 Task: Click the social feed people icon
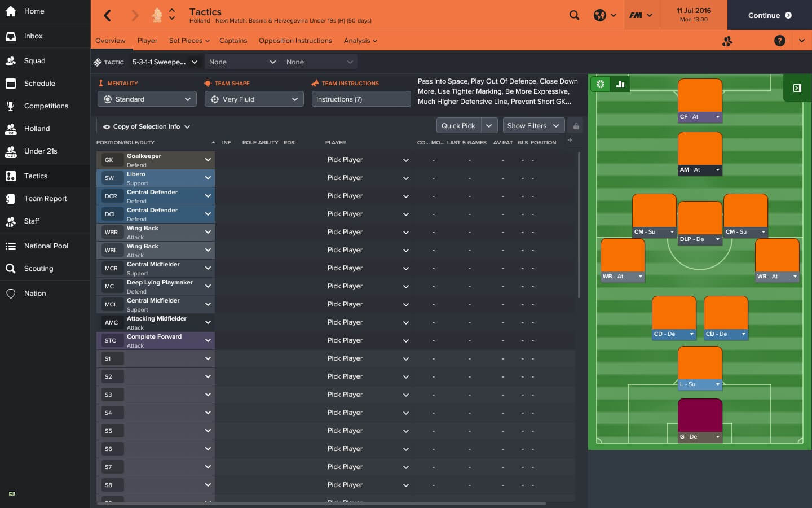click(727, 41)
